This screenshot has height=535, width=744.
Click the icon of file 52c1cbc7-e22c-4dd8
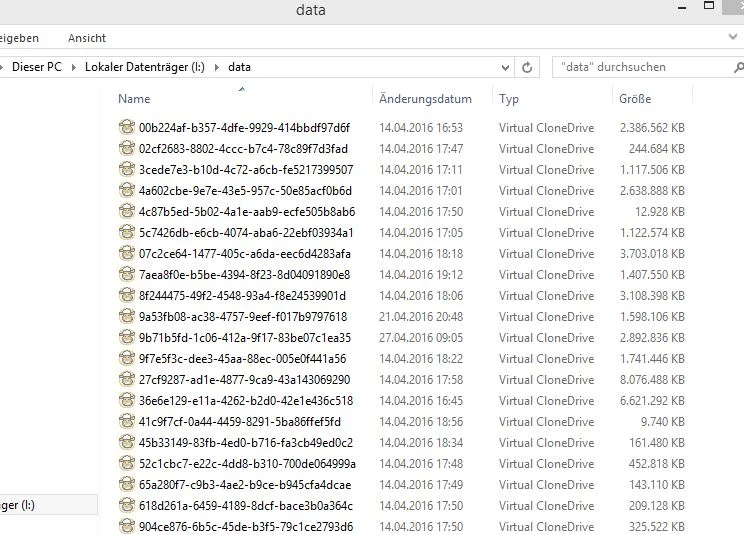pyautogui.click(x=127, y=463)
